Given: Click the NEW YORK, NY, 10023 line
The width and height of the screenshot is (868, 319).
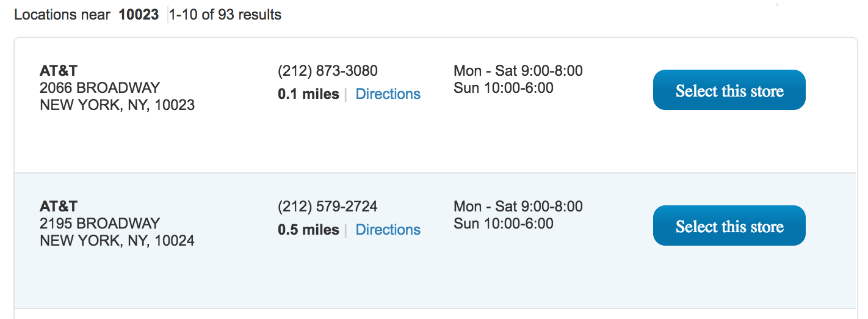Looking at the screenshot, I should tap(117, 105).
